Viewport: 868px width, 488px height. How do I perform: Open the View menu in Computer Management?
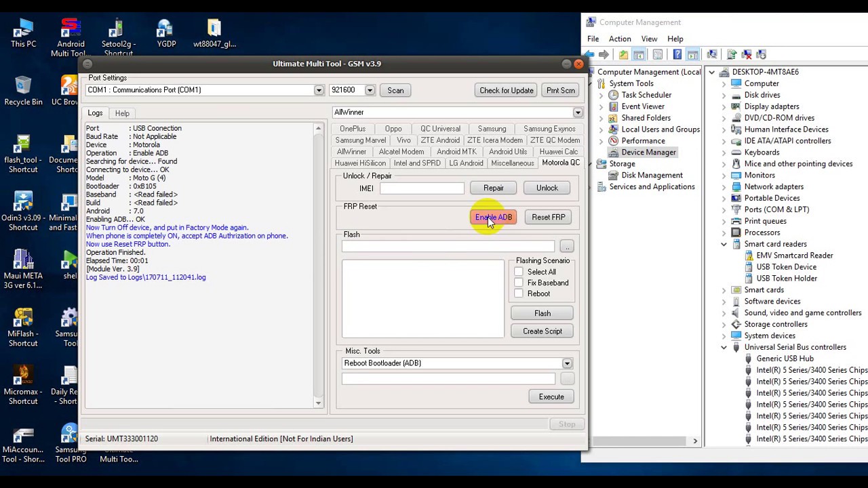pyautogui.click(x=649, y=39)
